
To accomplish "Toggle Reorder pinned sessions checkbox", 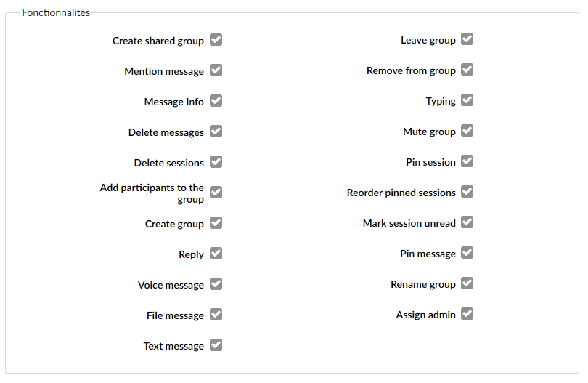I will coord(467,192).
